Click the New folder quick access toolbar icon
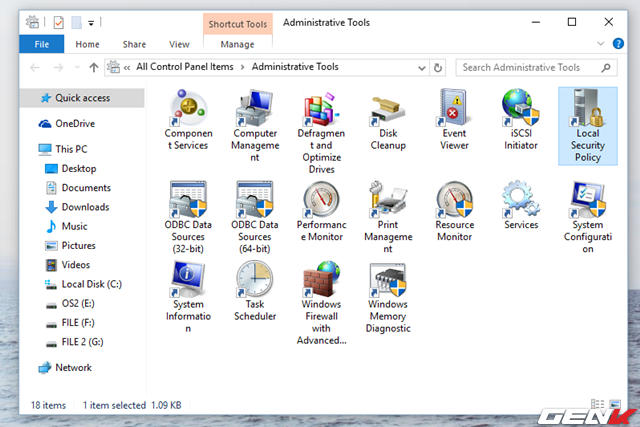640x427 pixels. 76,22
